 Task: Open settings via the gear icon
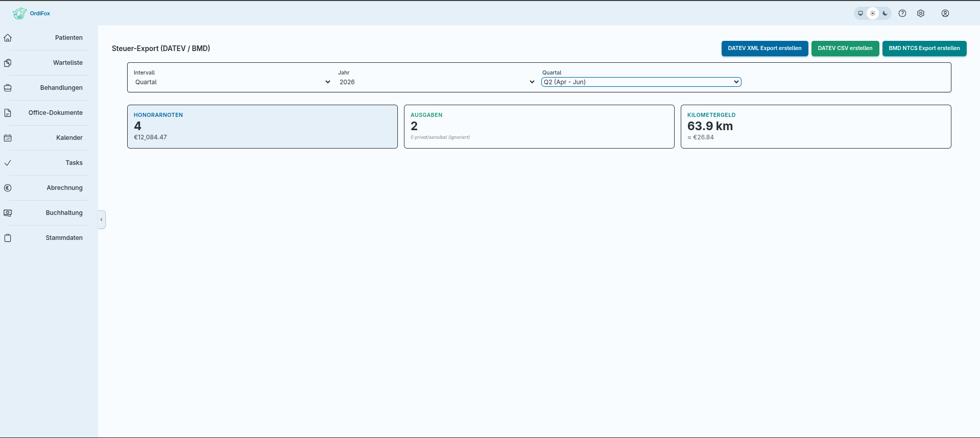(921, 13)
